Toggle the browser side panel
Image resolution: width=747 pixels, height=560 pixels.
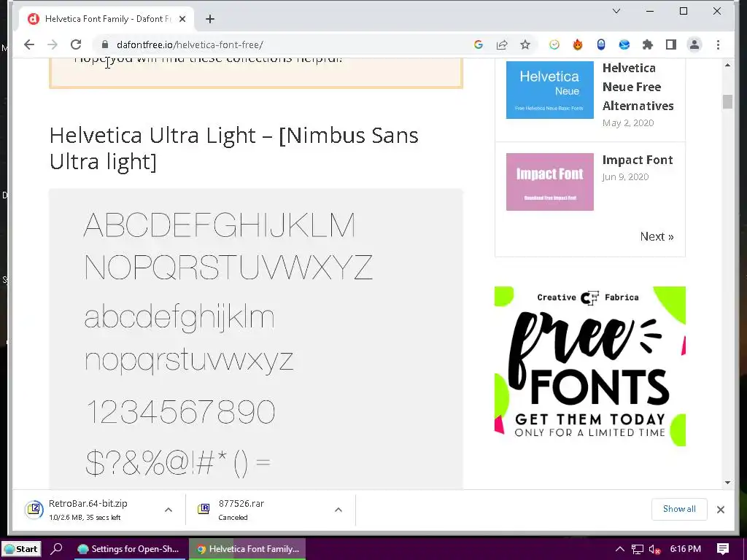coord(671,44)
